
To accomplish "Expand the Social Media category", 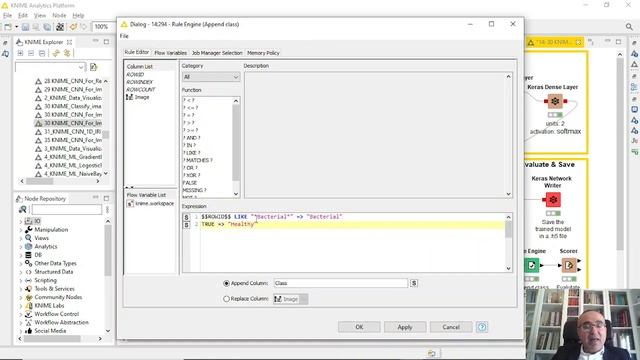I will (21, 331).
